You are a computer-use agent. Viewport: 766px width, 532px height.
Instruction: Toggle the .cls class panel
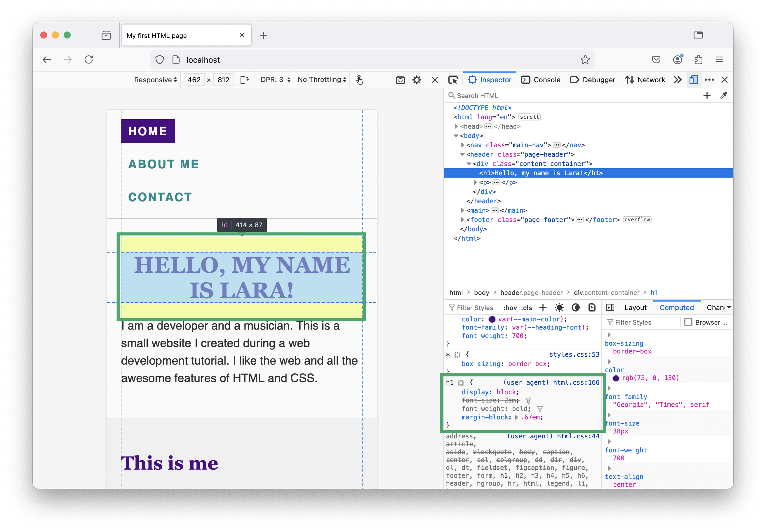point(526,308)
